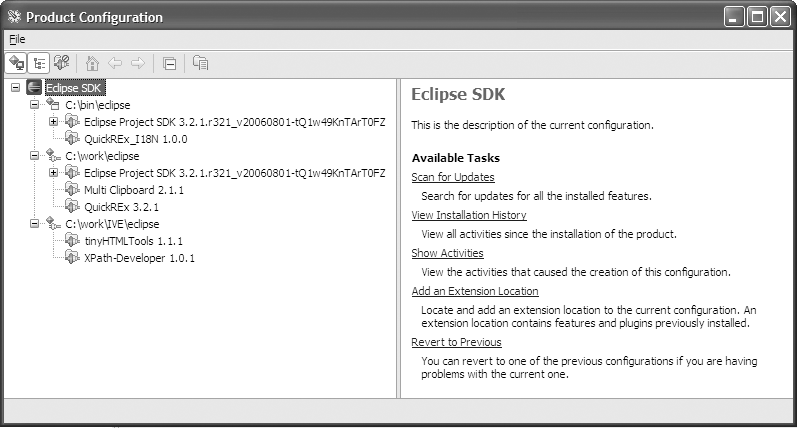The image size is (797, 428).
Task: Click the Forward arrow toolbar icon
Action: (x=137, y=63)
